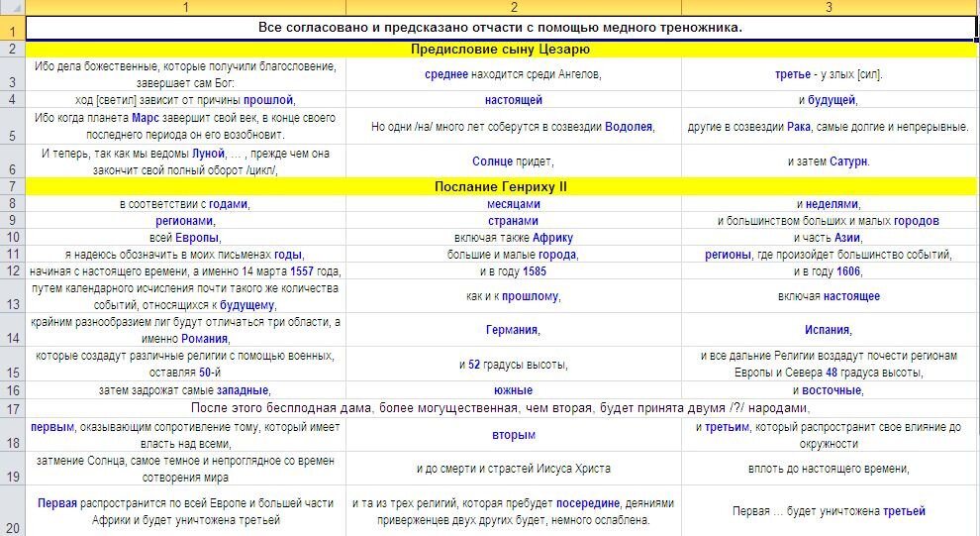Click the cell 'настоящей' in row 4
The height and width of the screenshot is (536, 980).
pyautogui.click(x=514, y=99)
